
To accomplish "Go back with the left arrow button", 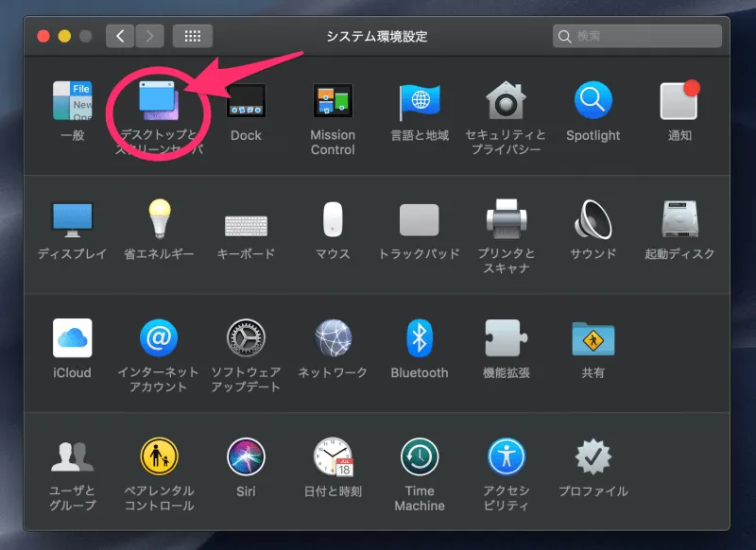I will 120,36.
